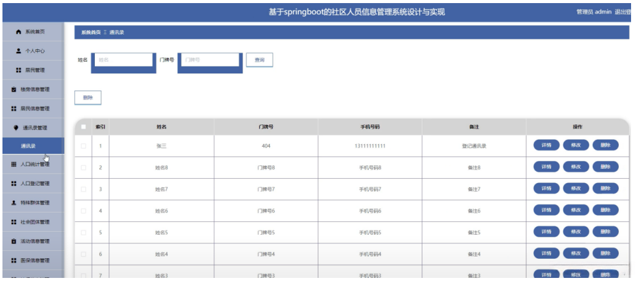Image resolution: width=644 pixels, height=281 pixels.
Task: Click 删除 for the 姓名4 row
Action: 605,253
